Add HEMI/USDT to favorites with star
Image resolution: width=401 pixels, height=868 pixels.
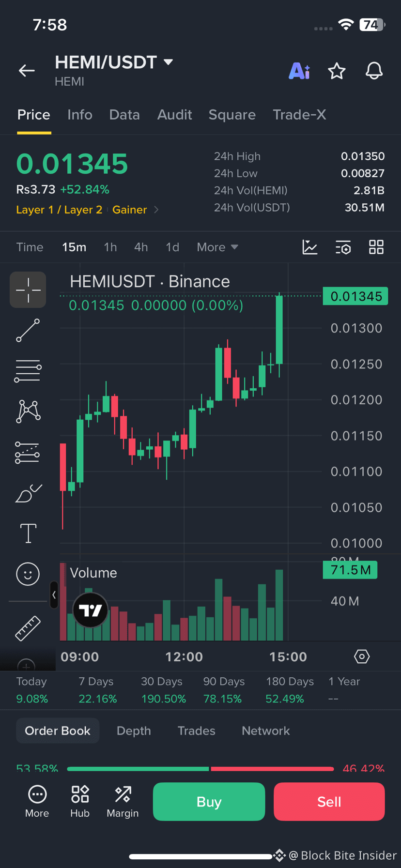[x=337, y=71]
